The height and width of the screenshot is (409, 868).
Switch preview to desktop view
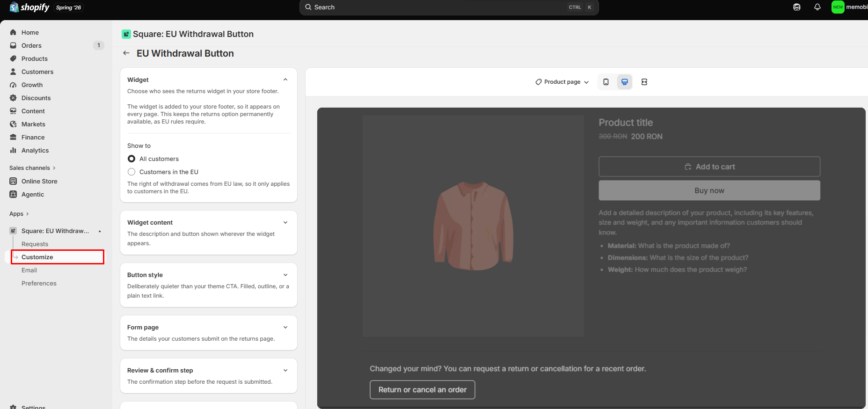point(625,82)
